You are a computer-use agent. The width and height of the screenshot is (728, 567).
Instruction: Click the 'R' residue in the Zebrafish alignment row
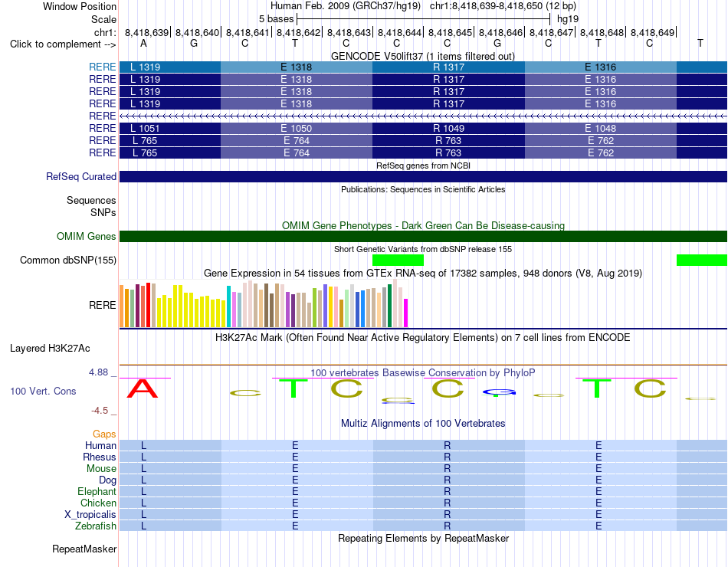pyautogui.click(x=447, y=526)
